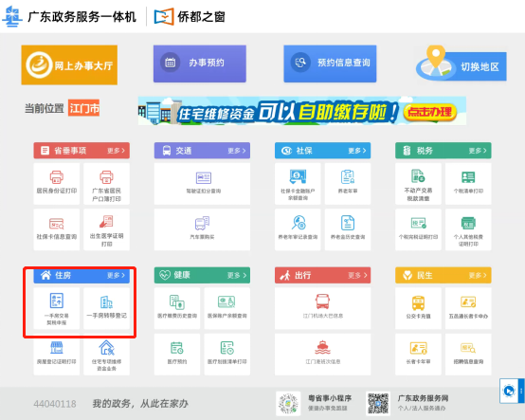The image size is (525, 420).
Task: Click the 办事预约 button
Action: point(200,64)
